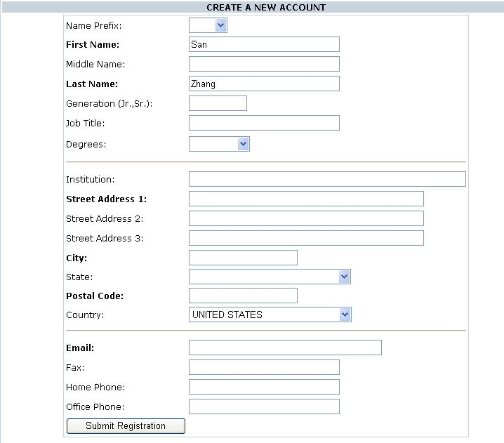Focus the Middle Name text box

coord(264,64)
